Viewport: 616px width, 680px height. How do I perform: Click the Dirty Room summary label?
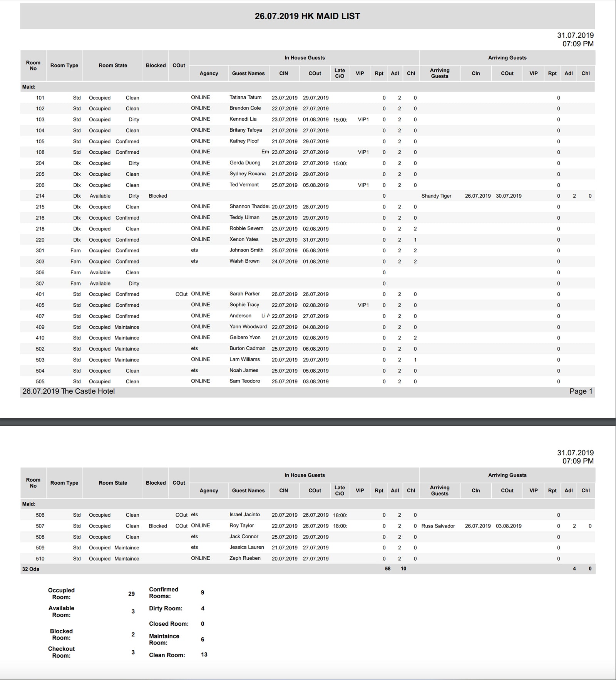tap(166, 608)
